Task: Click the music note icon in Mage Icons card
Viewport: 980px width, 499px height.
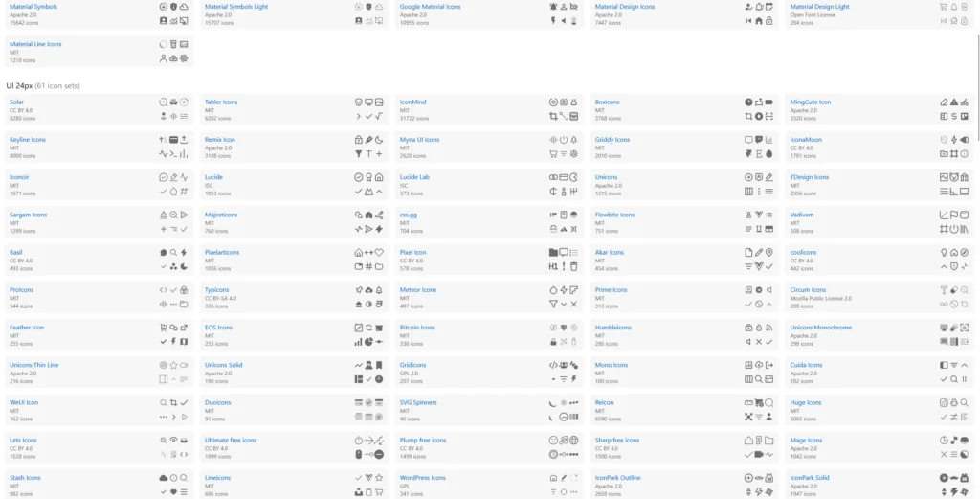Action: (x=954, y=440)
